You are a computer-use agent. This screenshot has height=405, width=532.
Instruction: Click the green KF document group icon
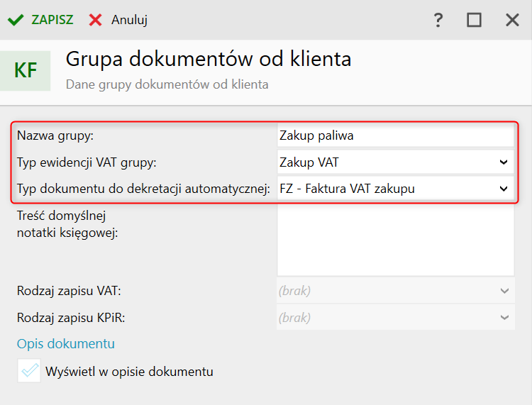[26, 70]
